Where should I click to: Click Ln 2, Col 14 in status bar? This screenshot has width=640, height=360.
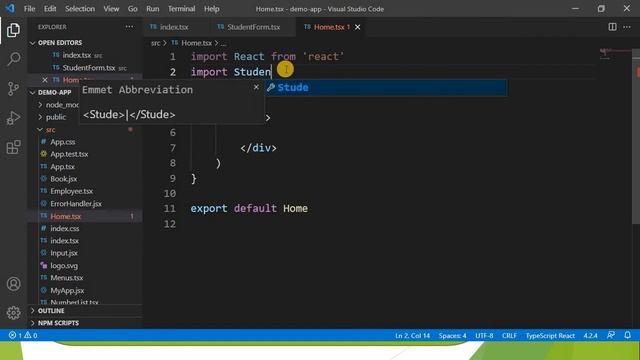tap(412, 336)
